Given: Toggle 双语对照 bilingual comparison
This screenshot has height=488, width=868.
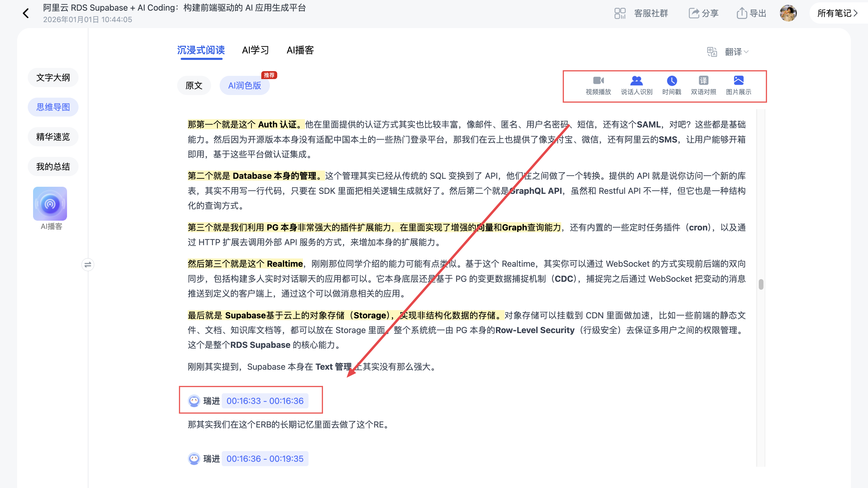Looking at the screenshot, I should point(703,86).
